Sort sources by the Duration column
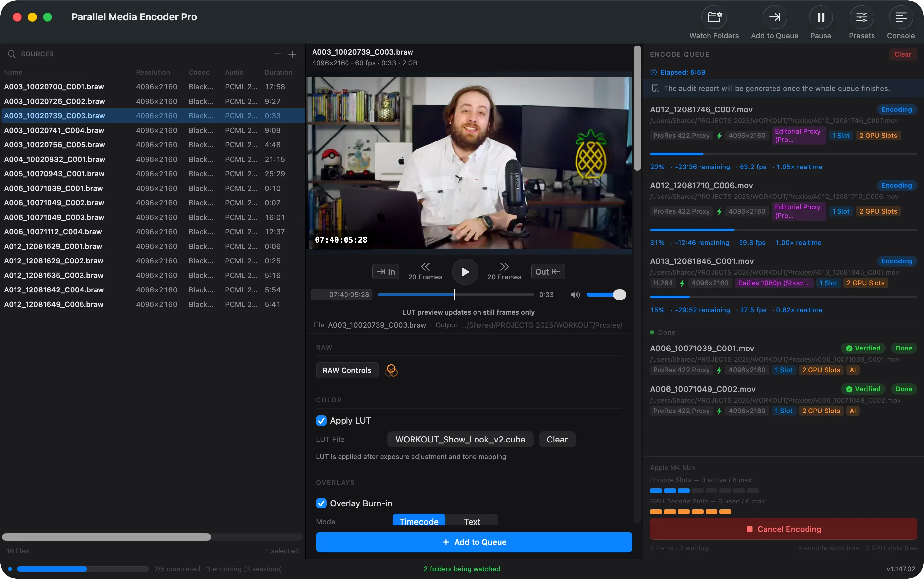 [x=278, y=72]
